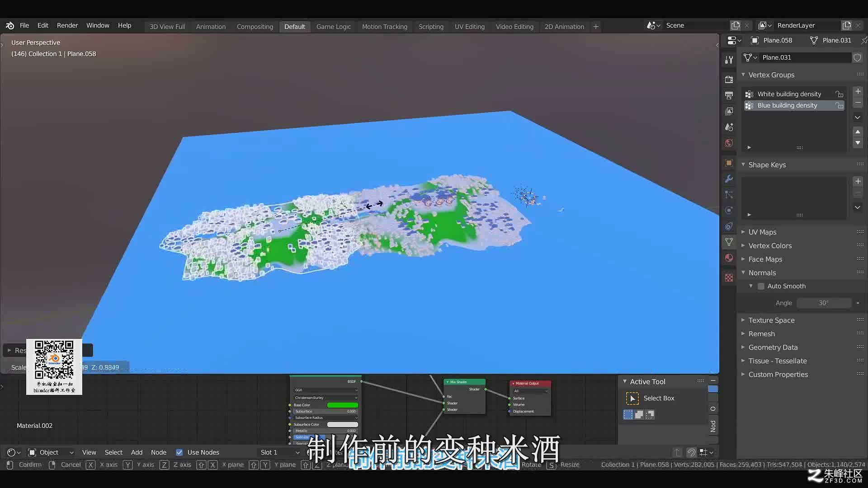The image size is (868, 488).
Task: Switch to the UV Editing workspace tab
Action: 470,27
